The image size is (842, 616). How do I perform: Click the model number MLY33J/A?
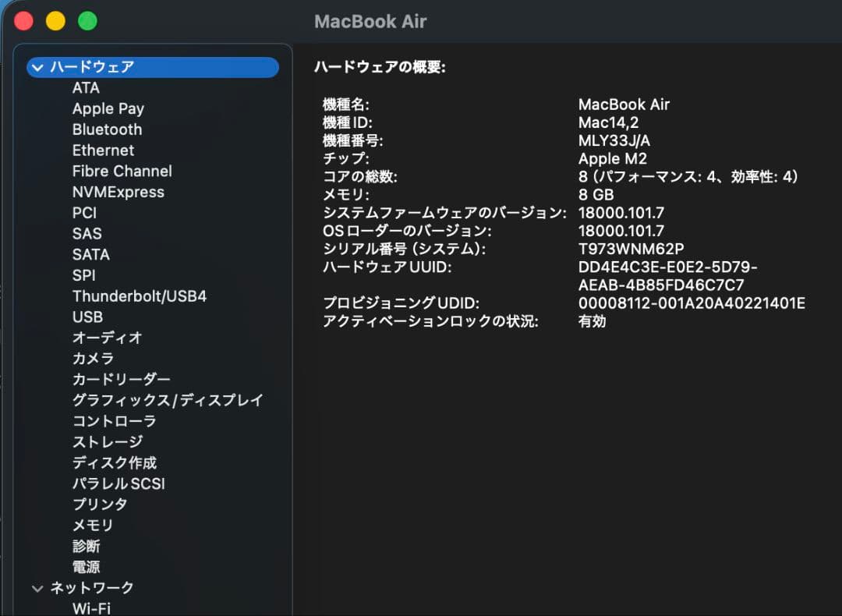pos(614,140)
